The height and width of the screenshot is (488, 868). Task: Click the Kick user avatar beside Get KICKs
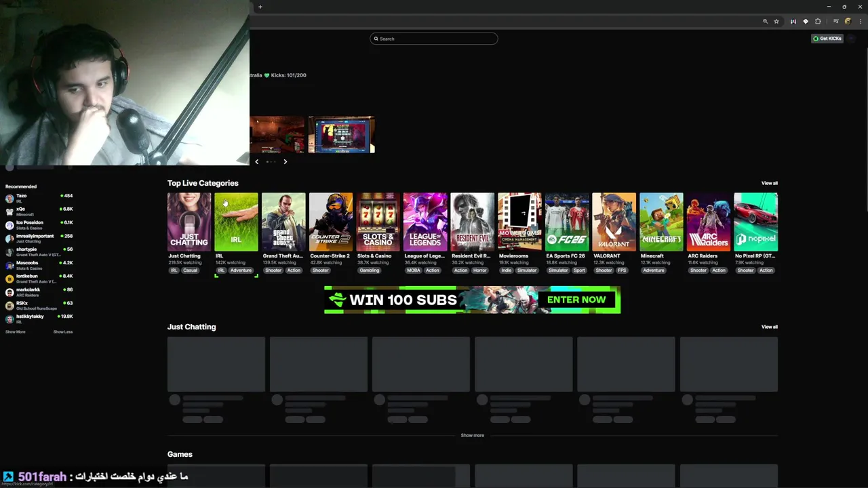852,39
